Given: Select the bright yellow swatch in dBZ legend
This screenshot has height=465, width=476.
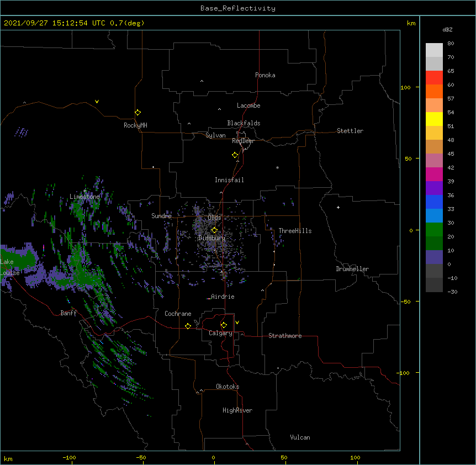Looking at the screenshot, I should tap(434, 119).
